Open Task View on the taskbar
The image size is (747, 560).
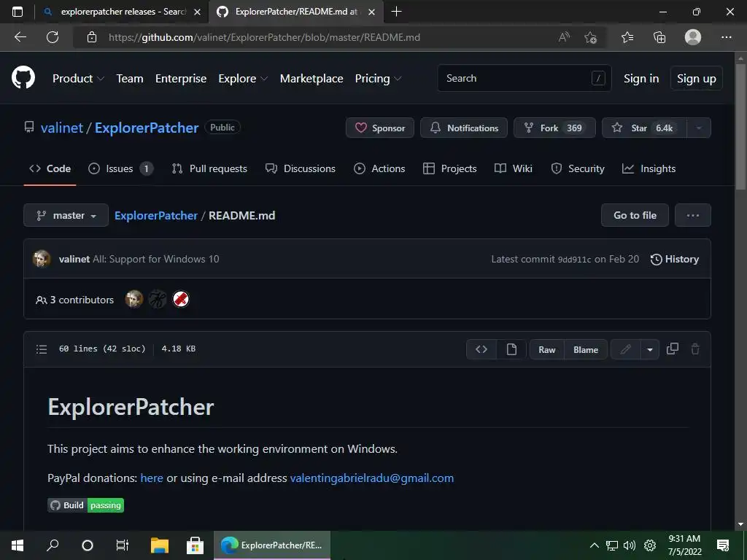[123, 545]
